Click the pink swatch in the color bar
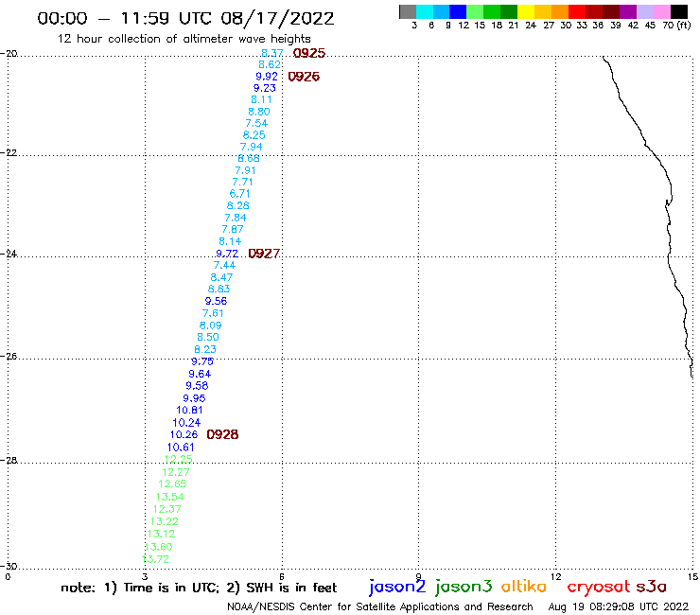The image size is (700, 615). (x=661, y=11)
